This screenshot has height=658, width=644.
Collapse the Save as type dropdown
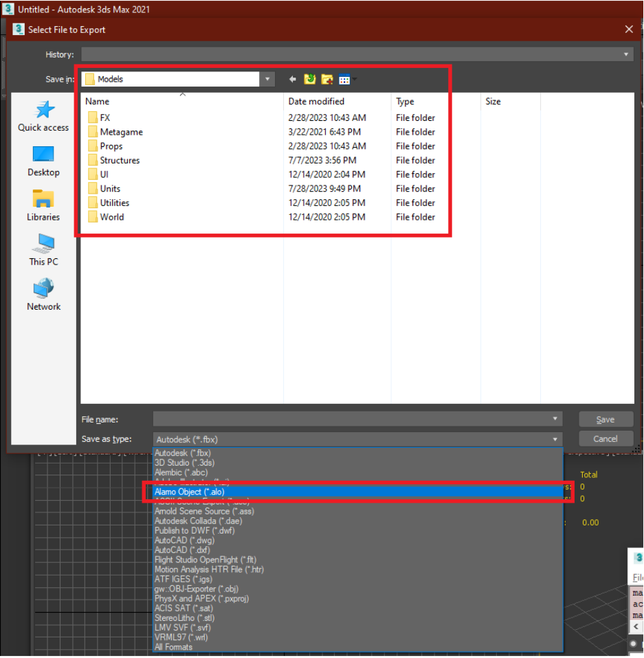(555, 439)
